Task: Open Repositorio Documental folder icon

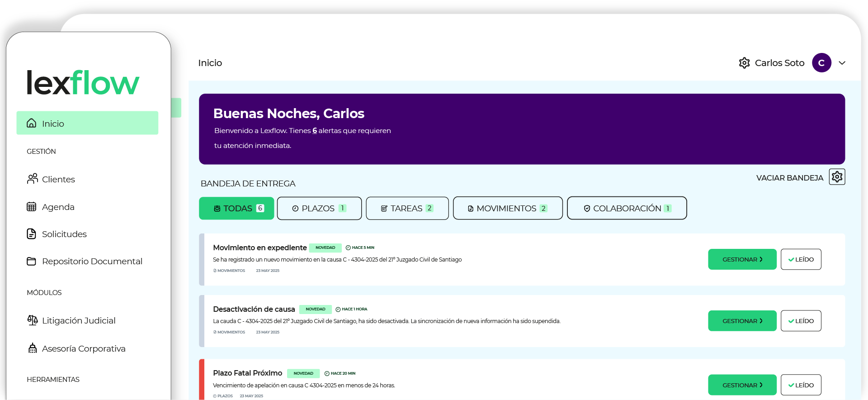Action: click(32, 262)
